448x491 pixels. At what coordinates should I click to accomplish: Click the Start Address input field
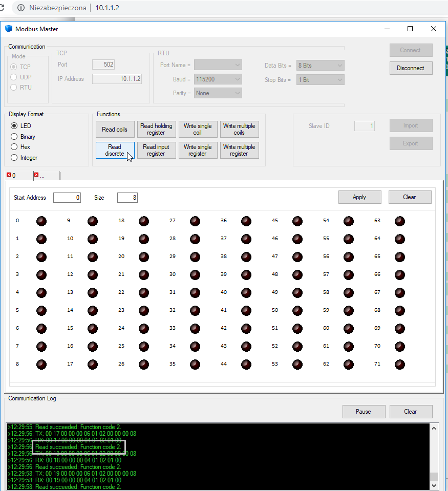tap(67, 198)
